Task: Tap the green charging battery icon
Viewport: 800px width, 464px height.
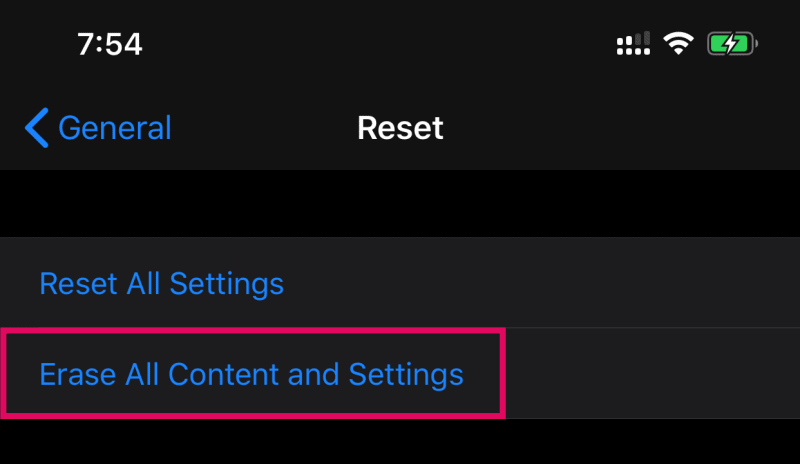Action: pos(732,44)
